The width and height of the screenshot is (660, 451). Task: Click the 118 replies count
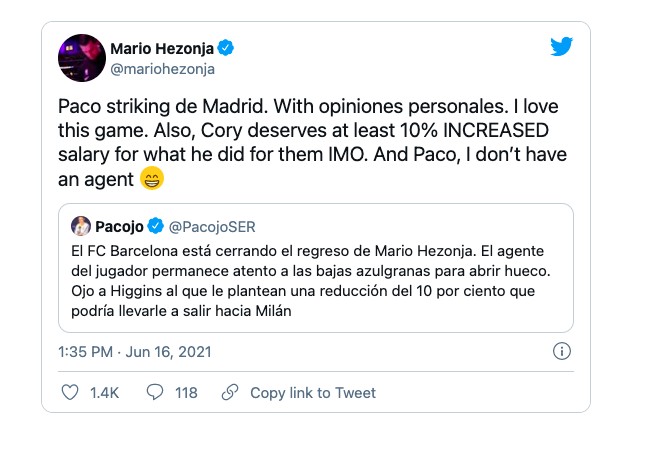(186, 393)
